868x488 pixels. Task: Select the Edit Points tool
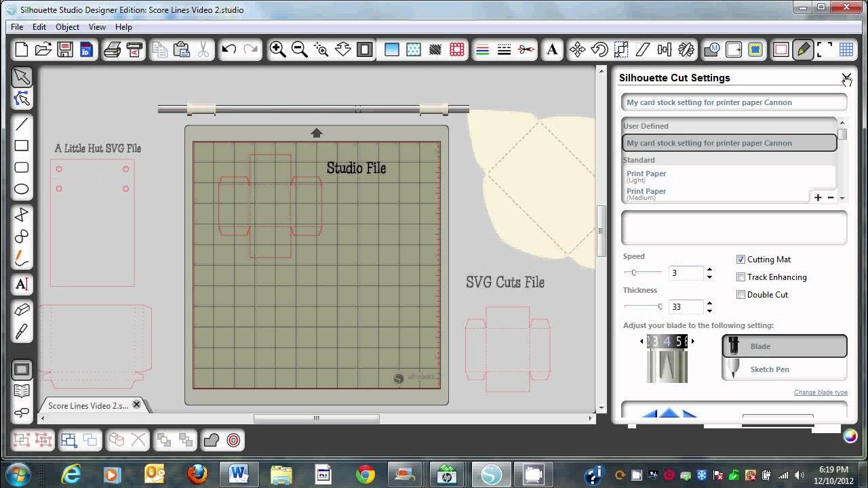pos(22,99)
